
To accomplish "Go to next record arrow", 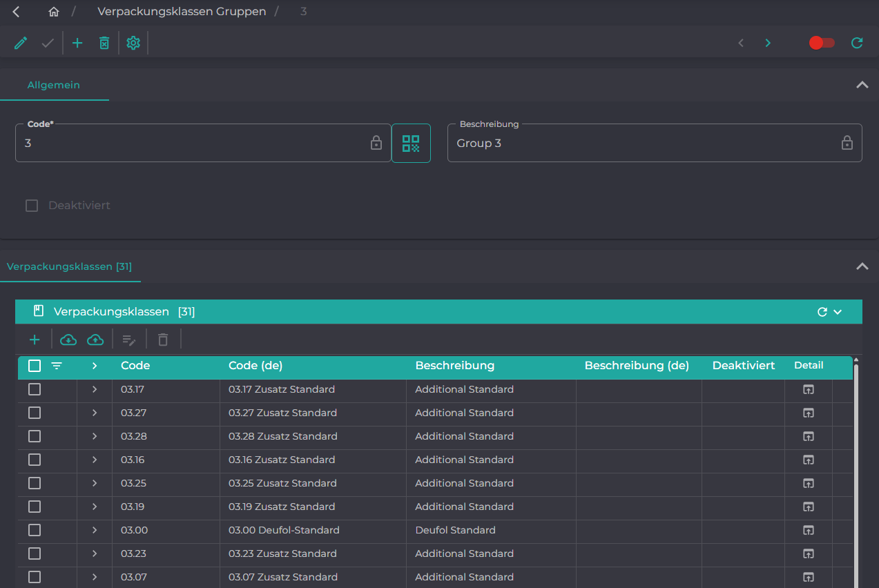I will point(768,43).
